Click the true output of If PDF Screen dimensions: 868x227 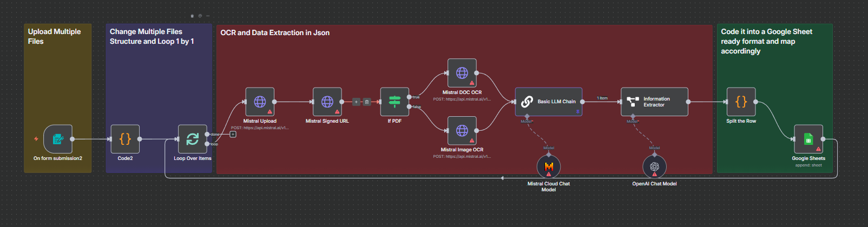pos(409,97)
